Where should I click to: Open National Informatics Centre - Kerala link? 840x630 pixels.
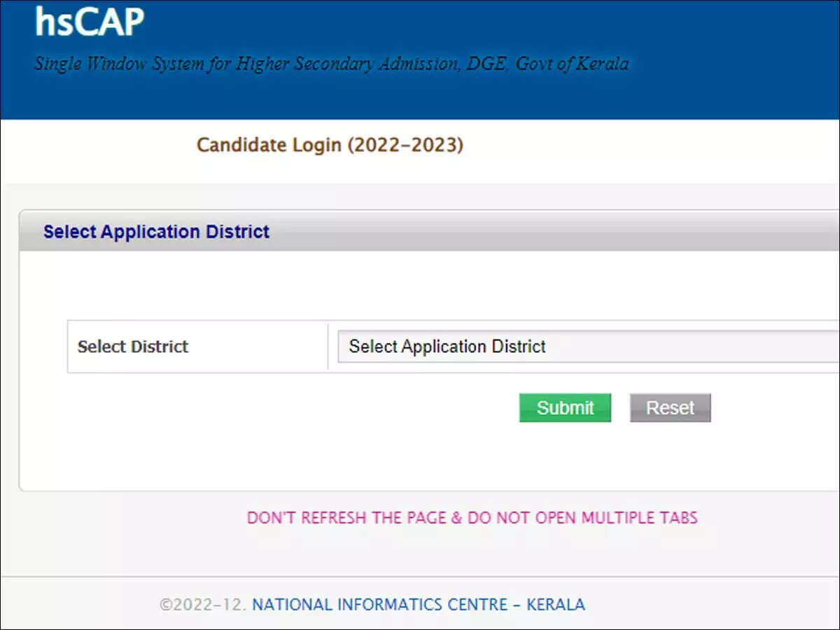click(419, 604)
